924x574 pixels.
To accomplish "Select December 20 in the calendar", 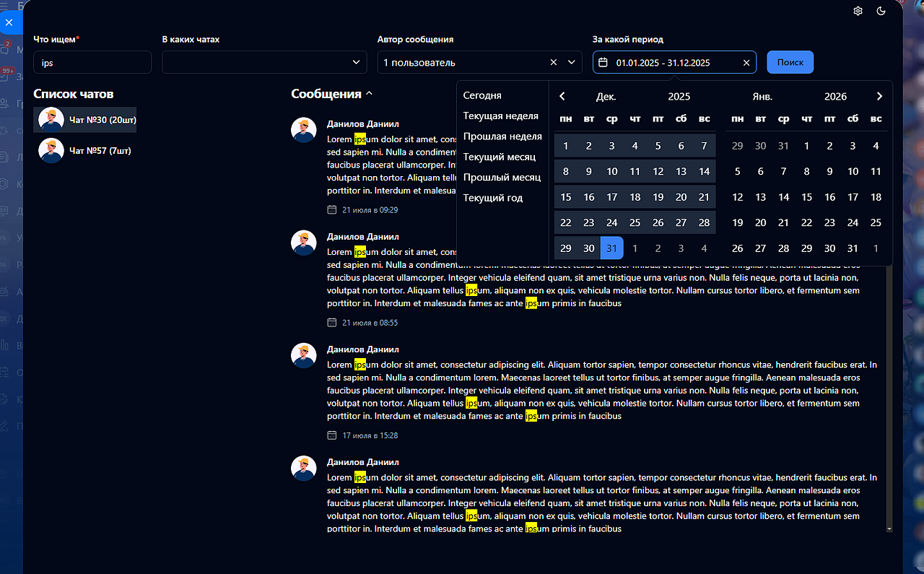I will pos(681,197).
